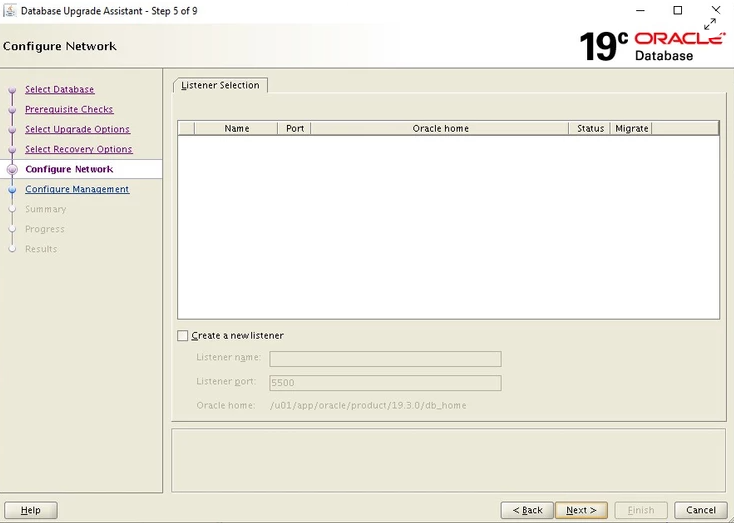Screen dimensions: 734x526
Task: Click the Select Database step bullet icon
Action: [x=13, y=90]
